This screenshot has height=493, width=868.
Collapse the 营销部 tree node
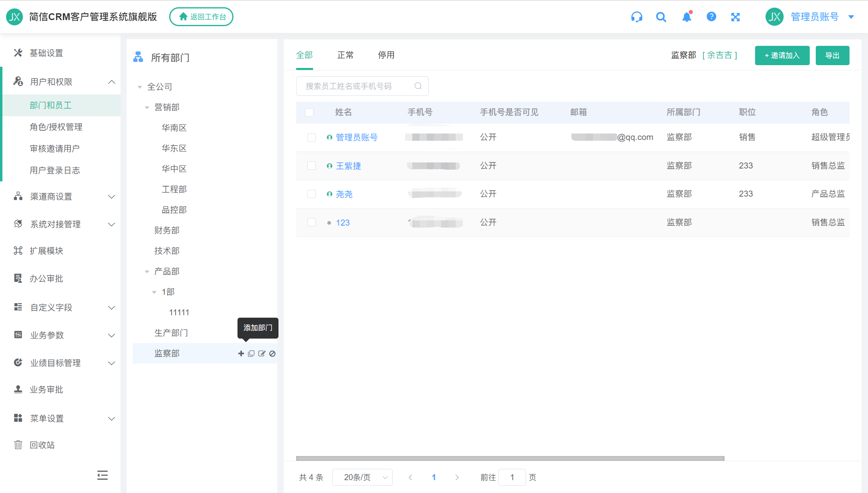coord(147,107)
